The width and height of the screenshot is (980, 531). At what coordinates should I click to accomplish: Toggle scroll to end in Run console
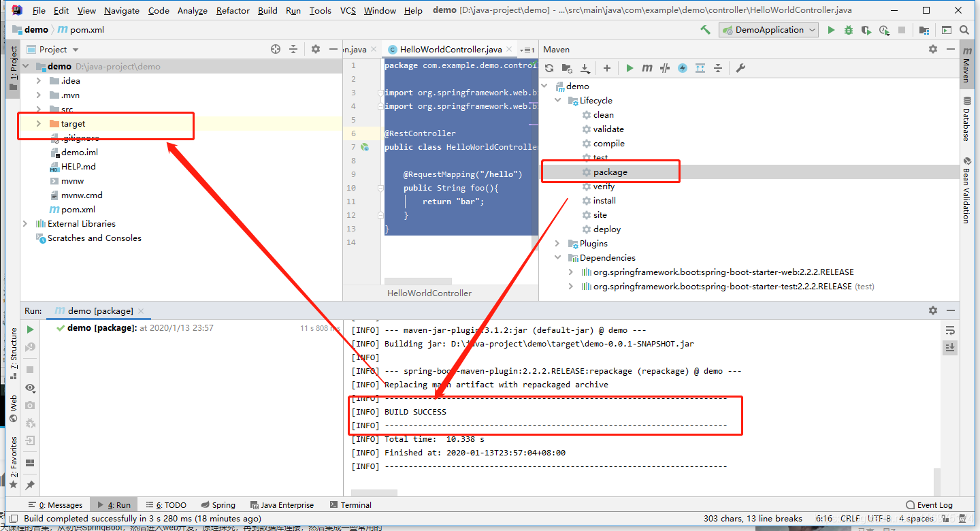click(x=950, y=347)
